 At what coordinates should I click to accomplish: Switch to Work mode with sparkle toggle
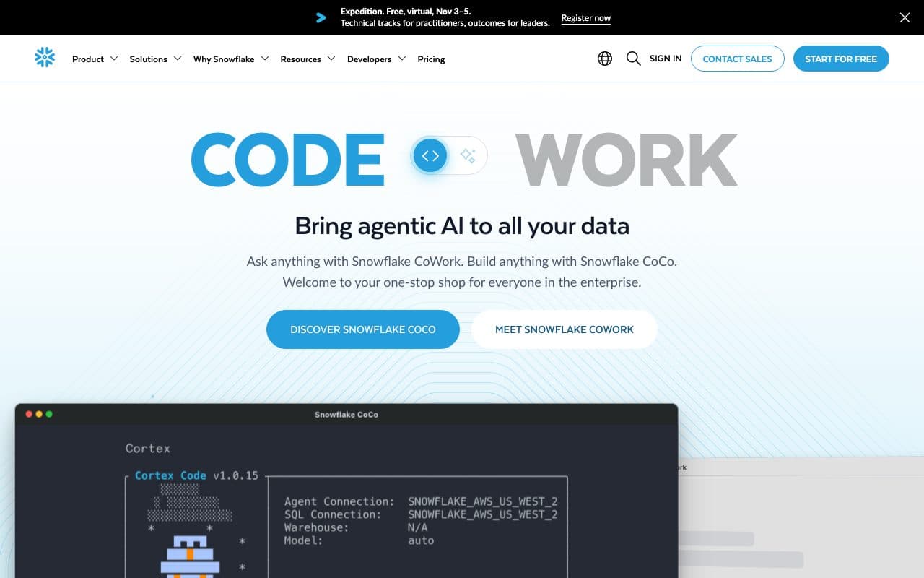tap(468, 155)
